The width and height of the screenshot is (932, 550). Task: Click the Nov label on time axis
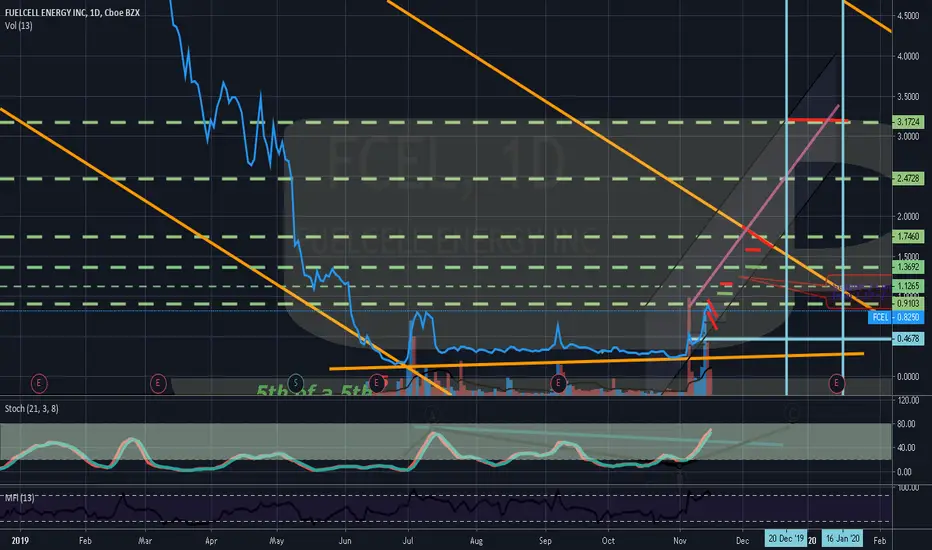click(680, 540)
